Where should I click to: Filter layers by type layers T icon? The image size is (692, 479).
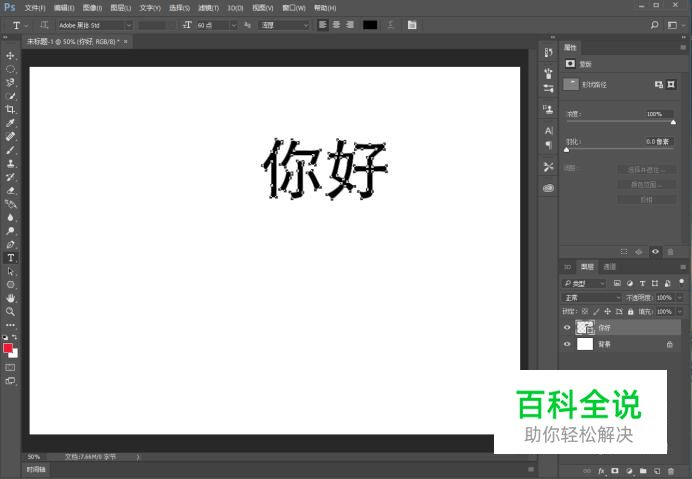tap(643, 283)
